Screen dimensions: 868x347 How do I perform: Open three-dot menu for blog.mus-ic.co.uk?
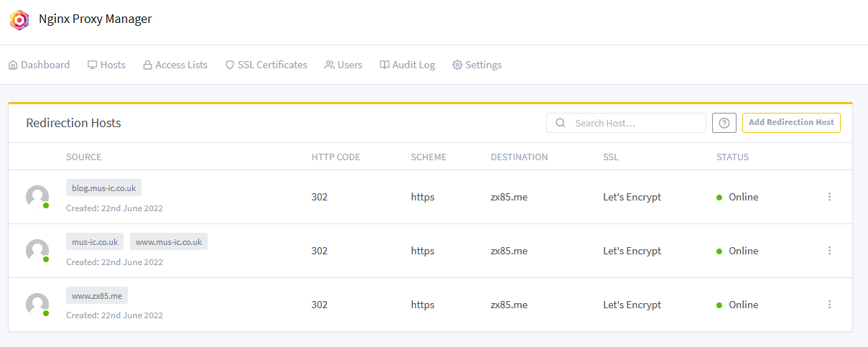pyautogui.click(x=829, y=197)
